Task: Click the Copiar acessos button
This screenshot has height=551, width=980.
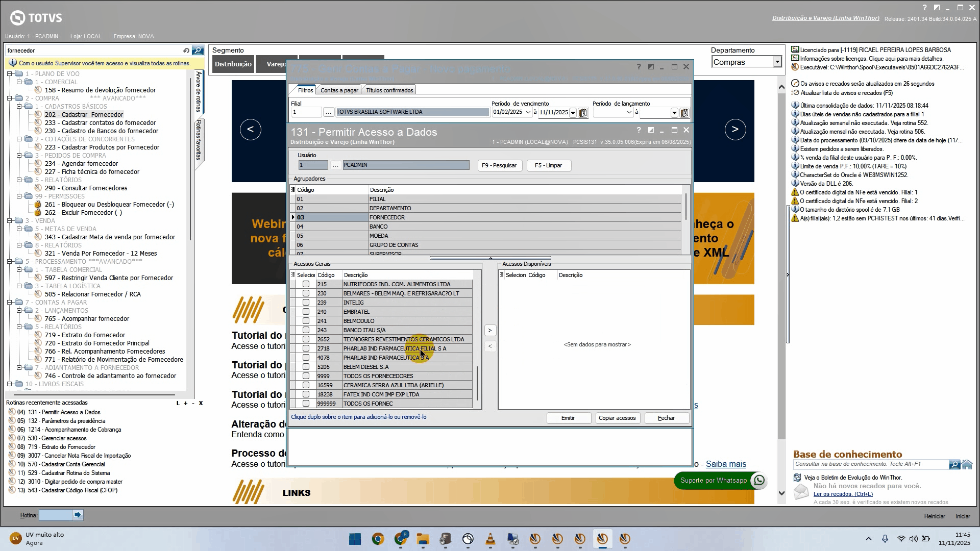Action: click(617, 418)
